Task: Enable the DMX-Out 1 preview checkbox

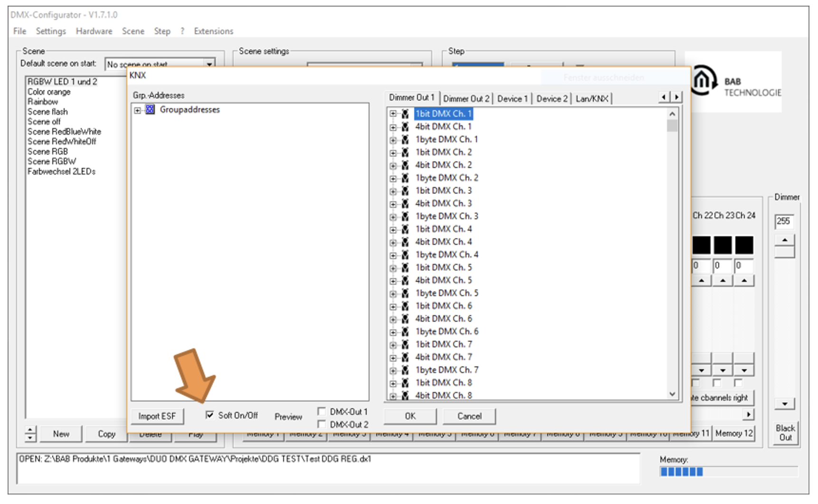Action: pos(322,411)
